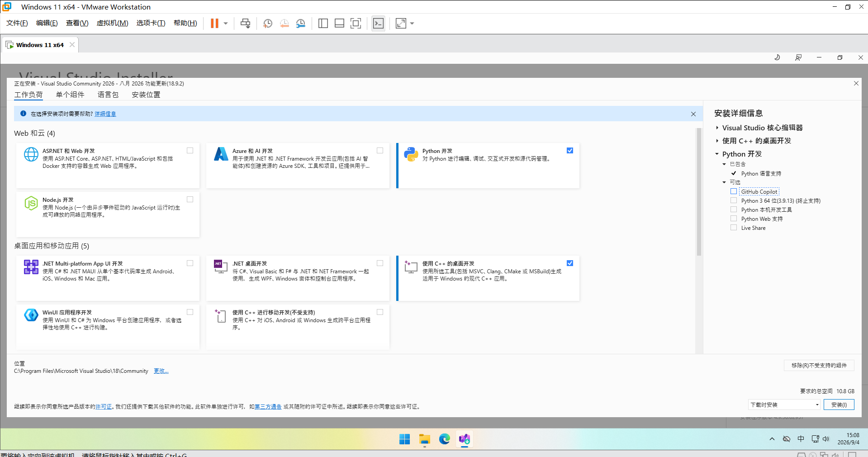
Task: Open the 许可证 license link
Action: [104, 407]
